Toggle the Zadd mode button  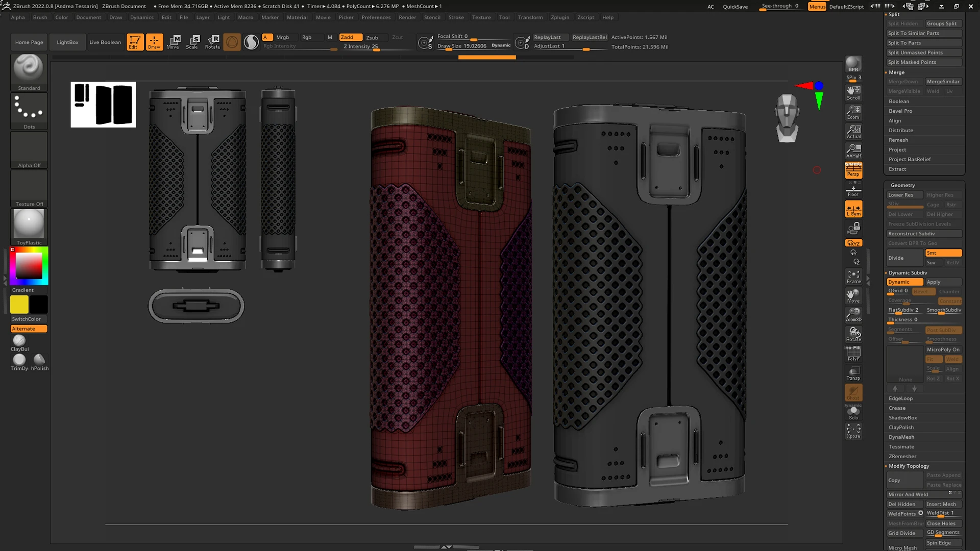click(x=351, y=37)
